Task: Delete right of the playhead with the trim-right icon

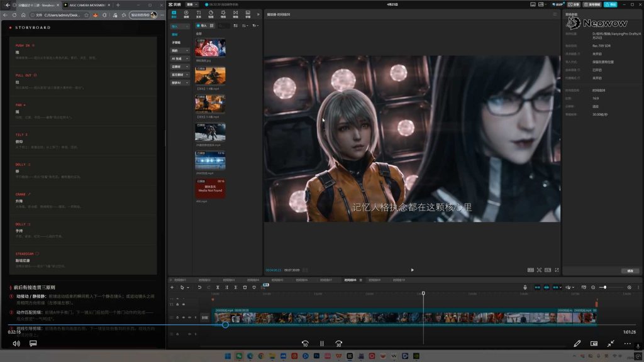Action: coord(236,287)
